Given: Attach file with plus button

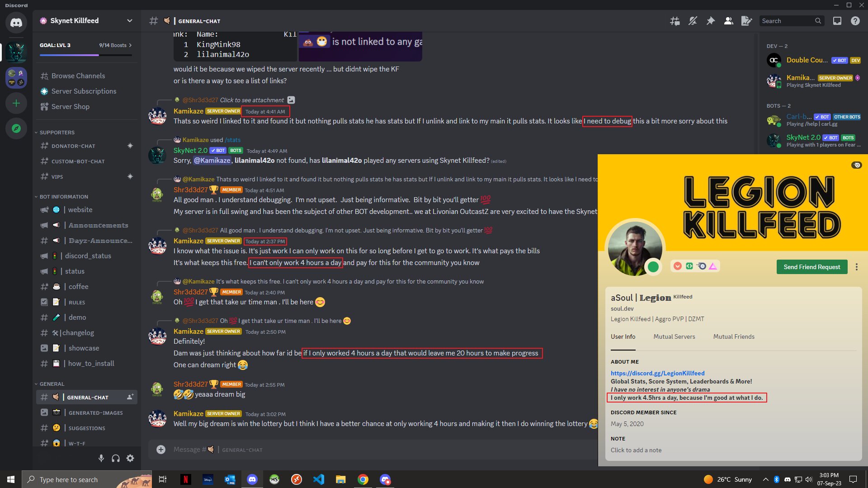Looking at the screenshot, I should pyautogui.click(x=161, y=450).
